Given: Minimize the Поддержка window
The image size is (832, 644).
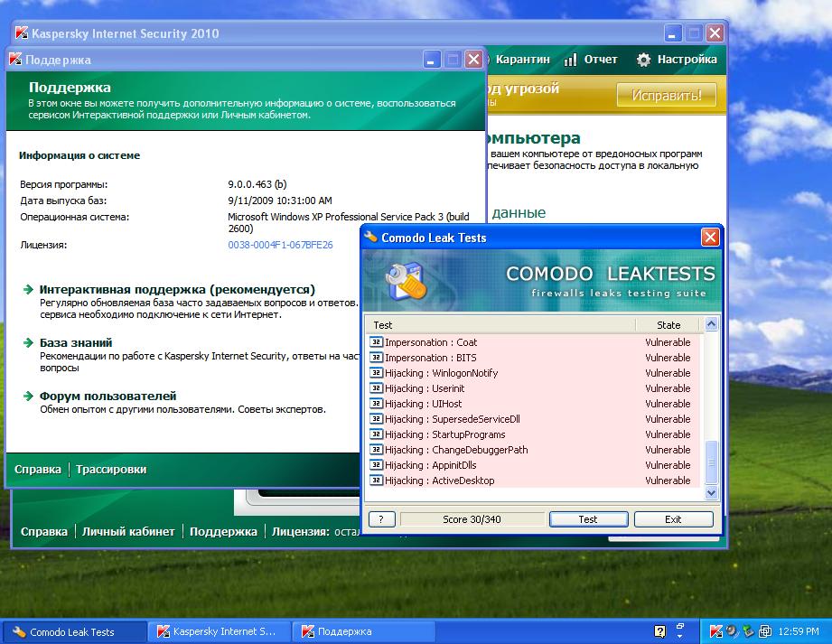Looking at the screenshot, I should point(432,59).
